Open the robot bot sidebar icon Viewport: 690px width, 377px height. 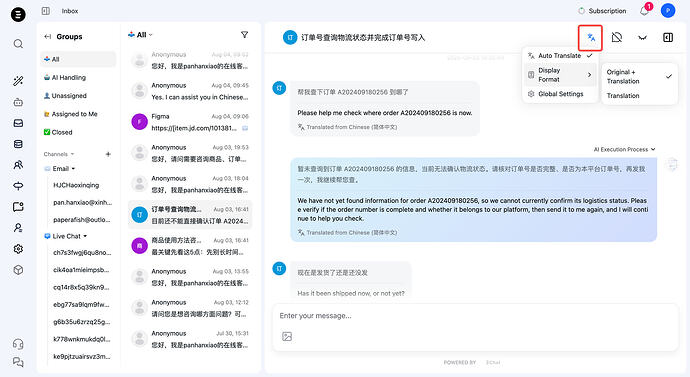pyautogui.click(x=18, y=102)
